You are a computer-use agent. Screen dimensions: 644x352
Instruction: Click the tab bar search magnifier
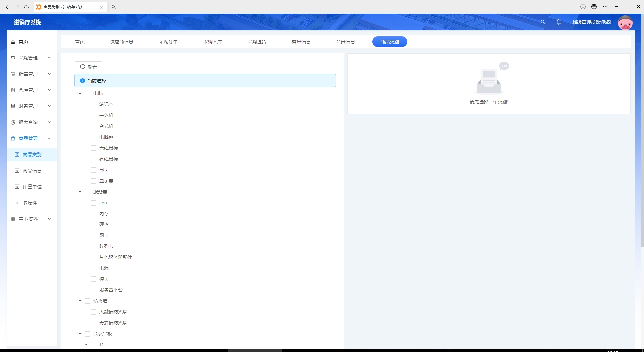tap(114, 7)
